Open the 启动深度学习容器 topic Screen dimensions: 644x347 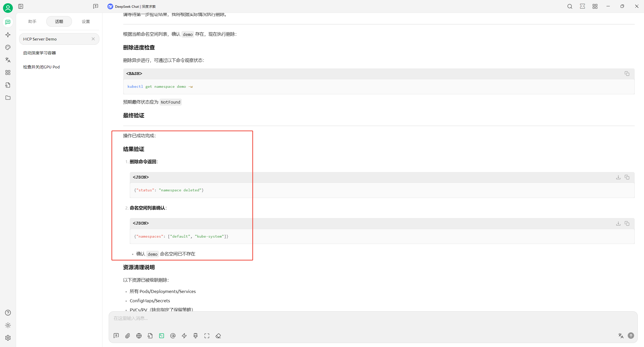click(39, 53)
